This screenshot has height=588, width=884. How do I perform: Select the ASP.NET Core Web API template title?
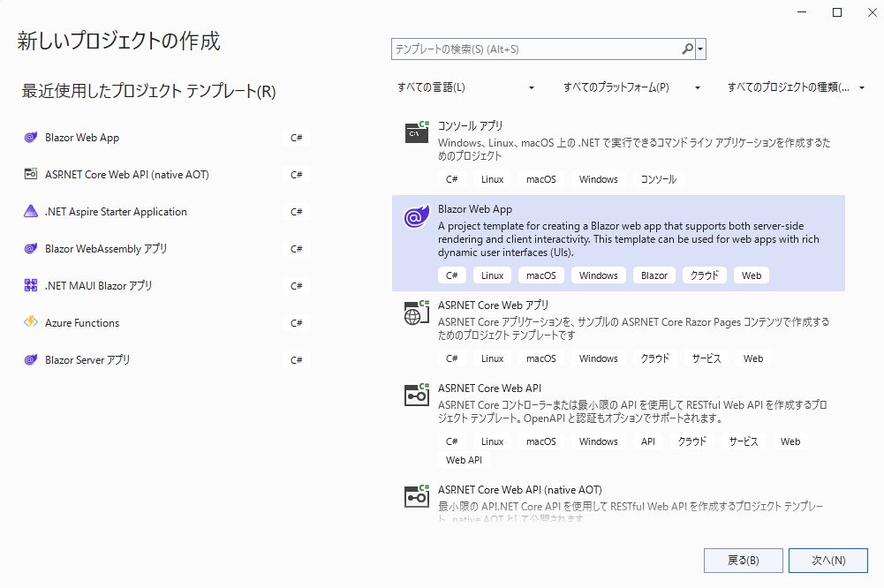pos(489,388)
